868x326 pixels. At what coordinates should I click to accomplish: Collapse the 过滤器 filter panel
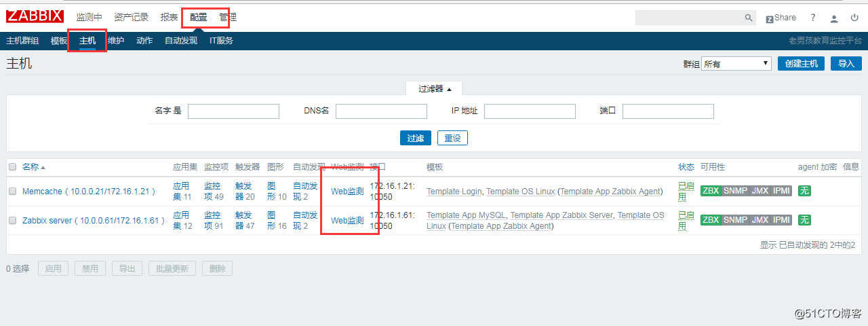point(435,89)
